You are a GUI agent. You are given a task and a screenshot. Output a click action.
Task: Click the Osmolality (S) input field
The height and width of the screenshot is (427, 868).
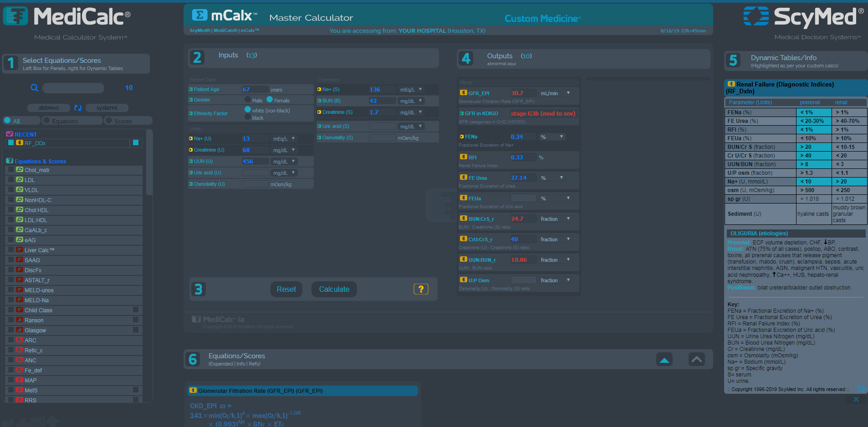tap(382, 137)
